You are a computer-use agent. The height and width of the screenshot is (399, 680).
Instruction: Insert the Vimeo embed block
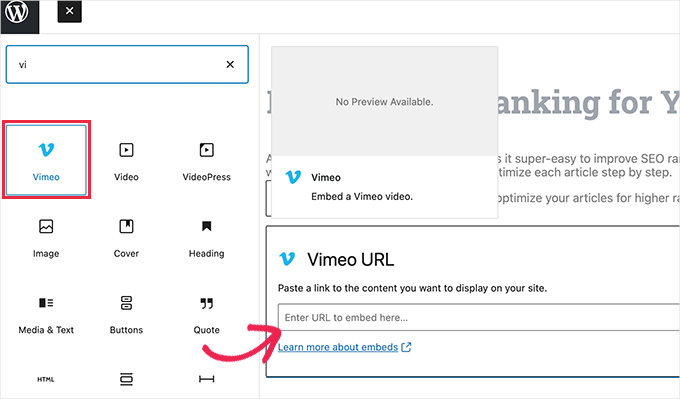pos(46,160)
